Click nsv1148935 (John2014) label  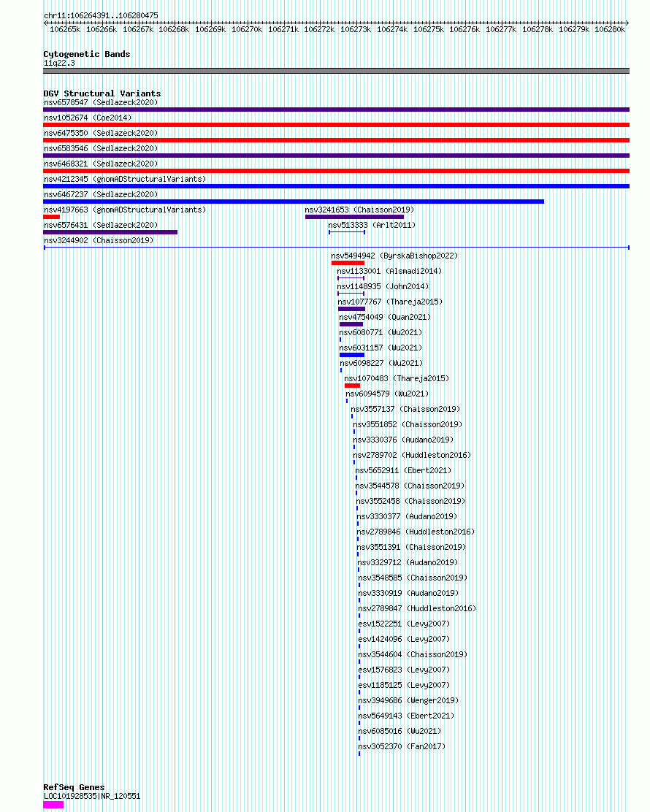pyautogui.click(x=383, y=286)
